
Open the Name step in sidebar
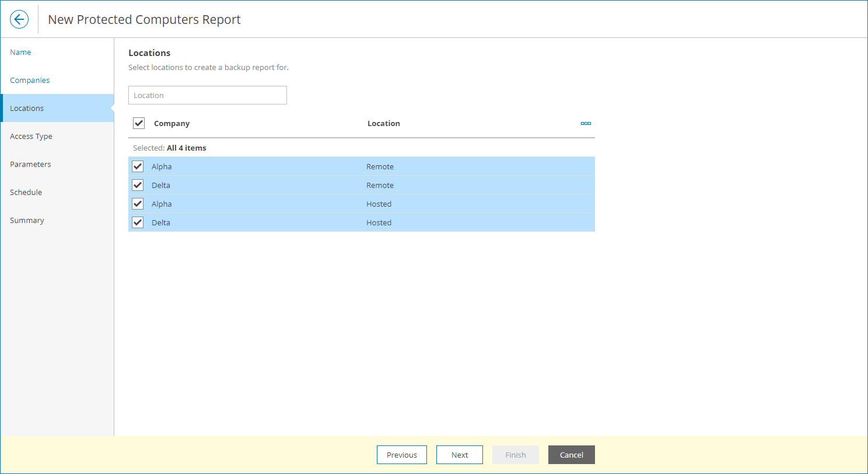pos(57,52)
